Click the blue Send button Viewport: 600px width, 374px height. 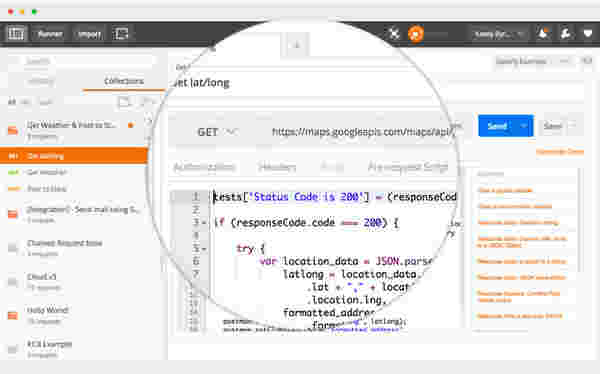click(x=497, y=126)
